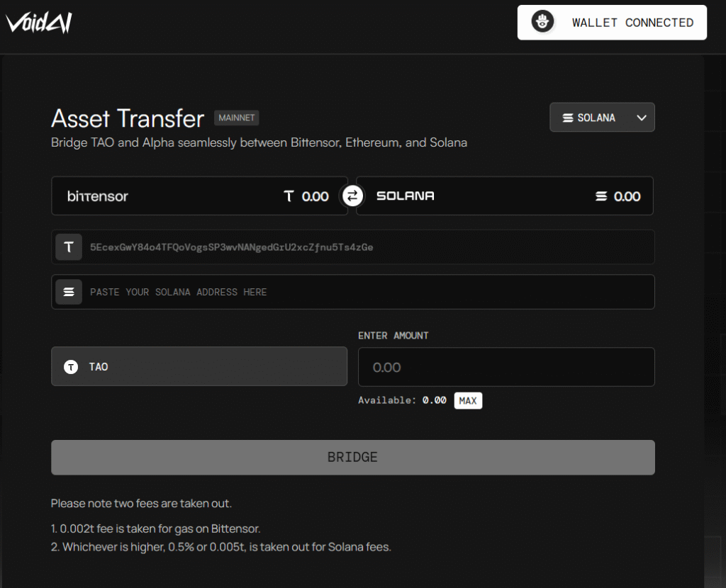The image size is (726, 588).
Task: Click the Solana symbol in Solana balance
Action: tap(601, 196)
